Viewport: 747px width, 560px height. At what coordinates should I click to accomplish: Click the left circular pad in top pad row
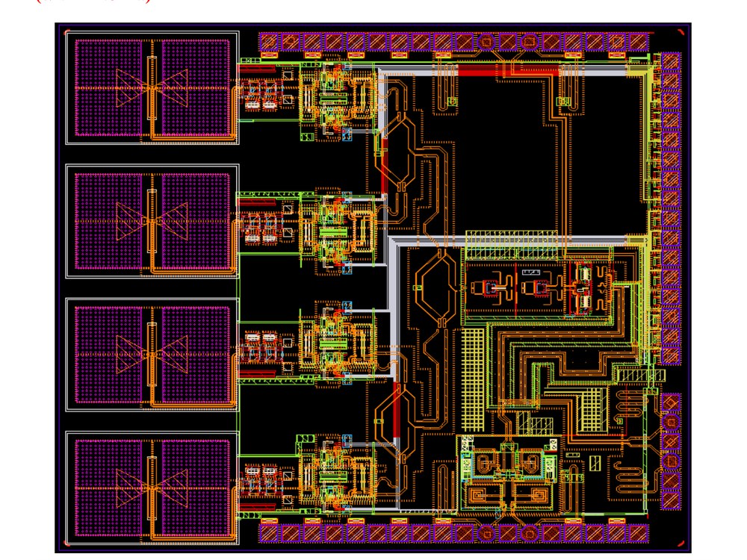pos(486,42)
